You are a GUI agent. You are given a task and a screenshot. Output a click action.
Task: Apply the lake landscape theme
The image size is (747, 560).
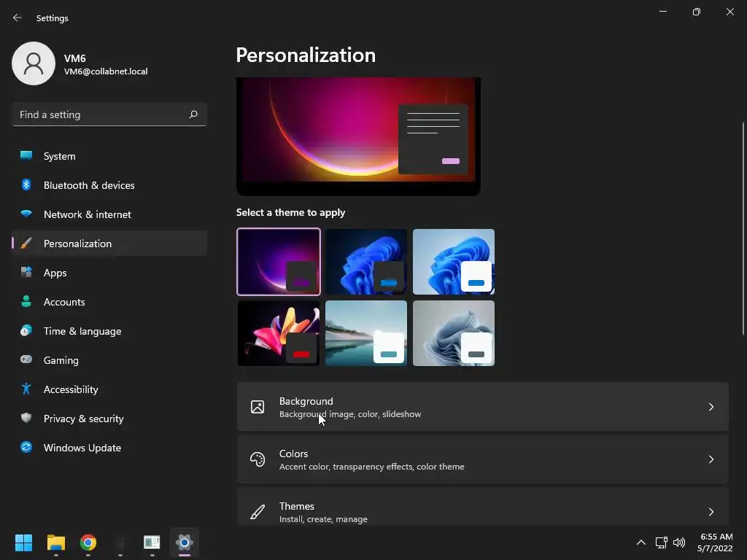(x=366, y=332)
